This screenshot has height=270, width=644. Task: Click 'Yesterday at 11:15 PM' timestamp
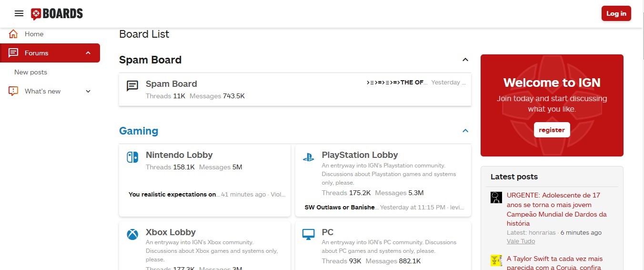coord(413,208)
